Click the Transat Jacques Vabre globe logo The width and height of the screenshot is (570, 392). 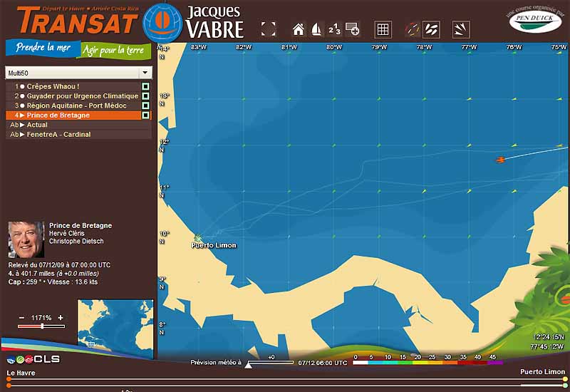tap(162, 23)
